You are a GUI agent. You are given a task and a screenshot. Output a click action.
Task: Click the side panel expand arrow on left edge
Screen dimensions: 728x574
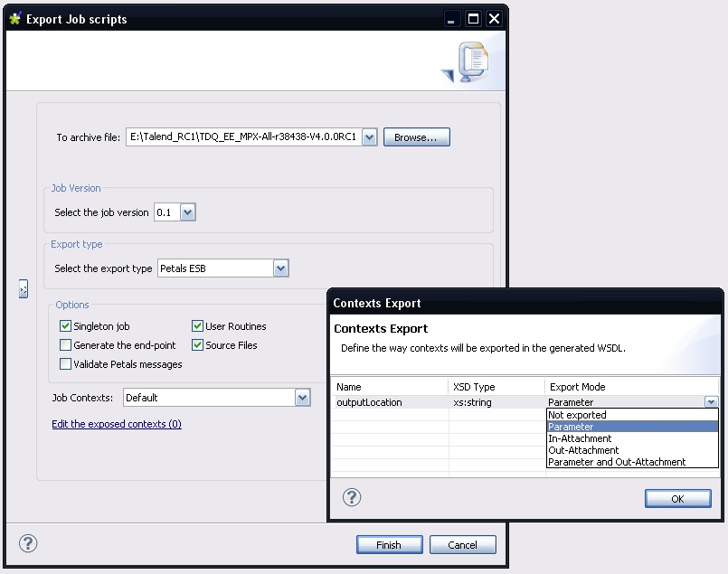(x=23, y=288)
